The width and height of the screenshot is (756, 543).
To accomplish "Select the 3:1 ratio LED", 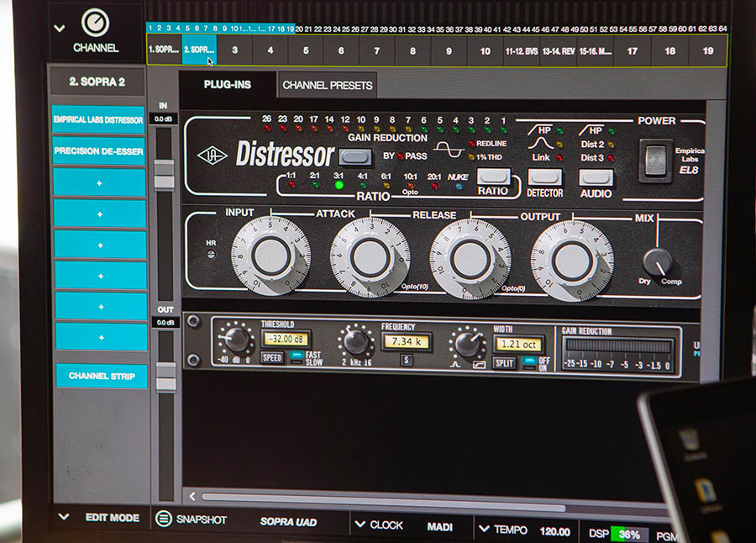I will 339,185.
